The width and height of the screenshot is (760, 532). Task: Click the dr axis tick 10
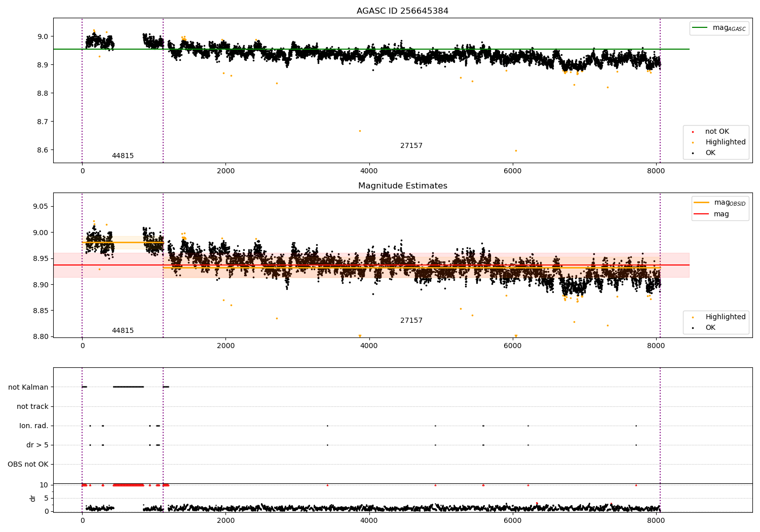coord(45,485)
